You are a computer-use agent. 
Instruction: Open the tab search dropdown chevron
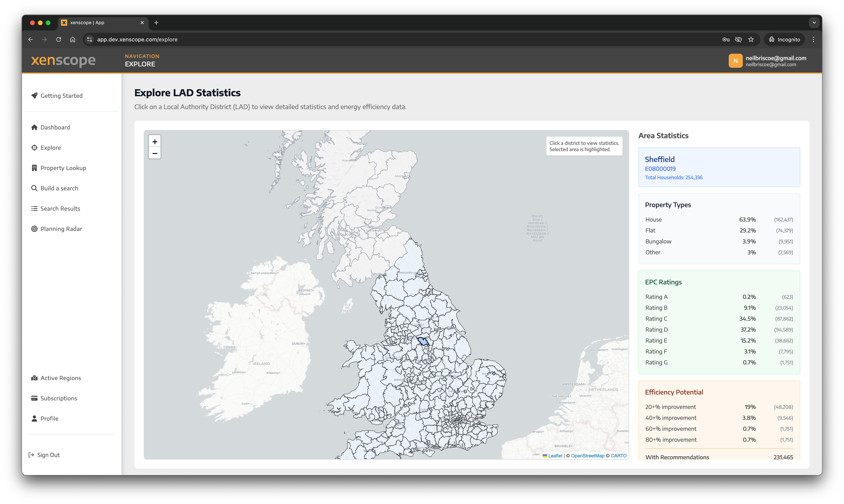pos(814,23)
